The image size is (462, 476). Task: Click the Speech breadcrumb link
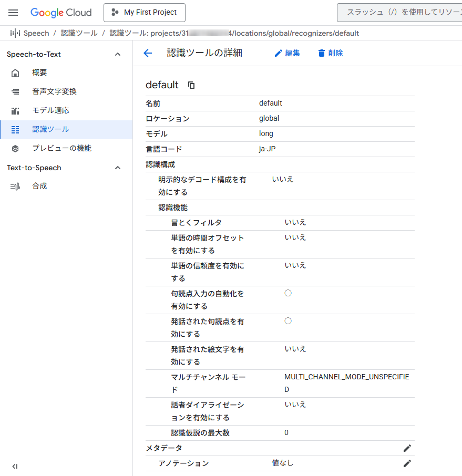[36, 33]
